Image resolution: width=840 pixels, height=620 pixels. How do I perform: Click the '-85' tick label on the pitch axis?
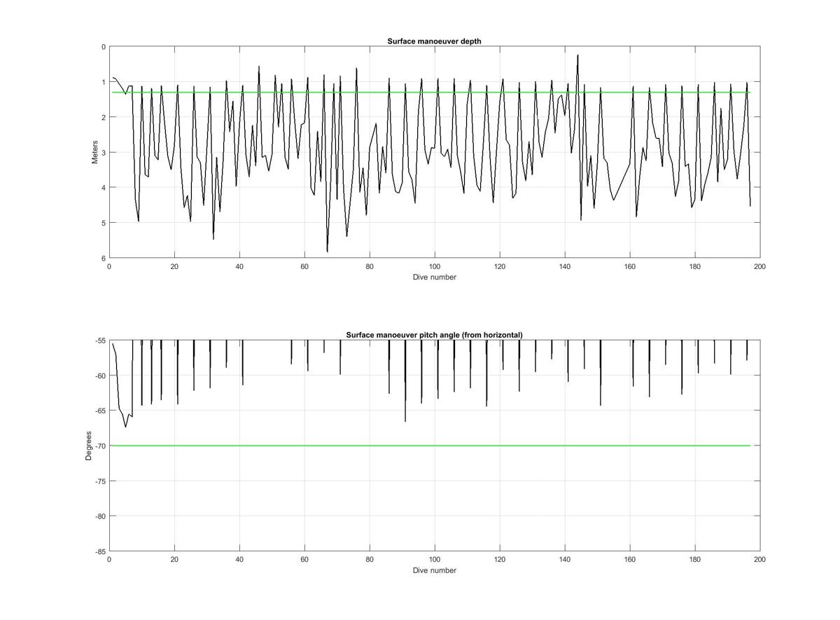pyautogui.click(x=99, y=551)
